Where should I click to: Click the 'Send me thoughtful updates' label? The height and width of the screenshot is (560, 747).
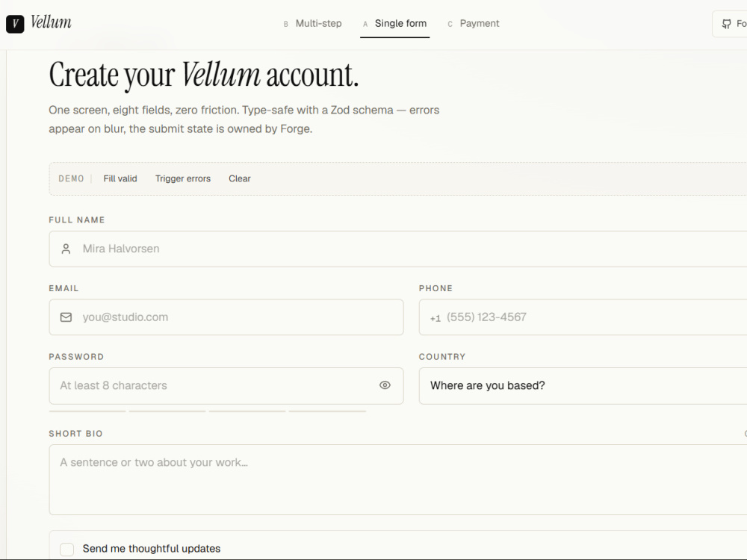152,549
